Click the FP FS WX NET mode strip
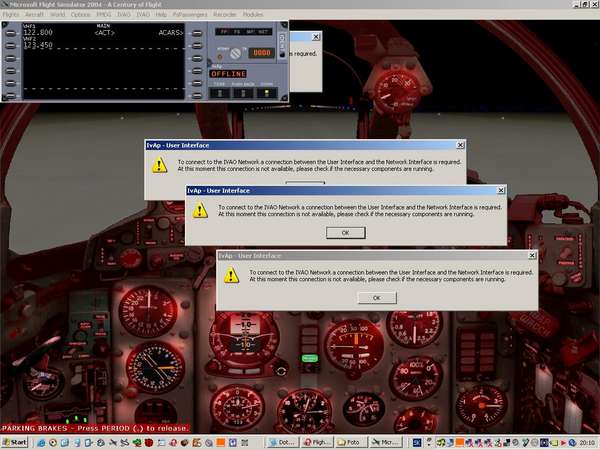This screenshot has height=450, width=600. click(x=244, y=32)
